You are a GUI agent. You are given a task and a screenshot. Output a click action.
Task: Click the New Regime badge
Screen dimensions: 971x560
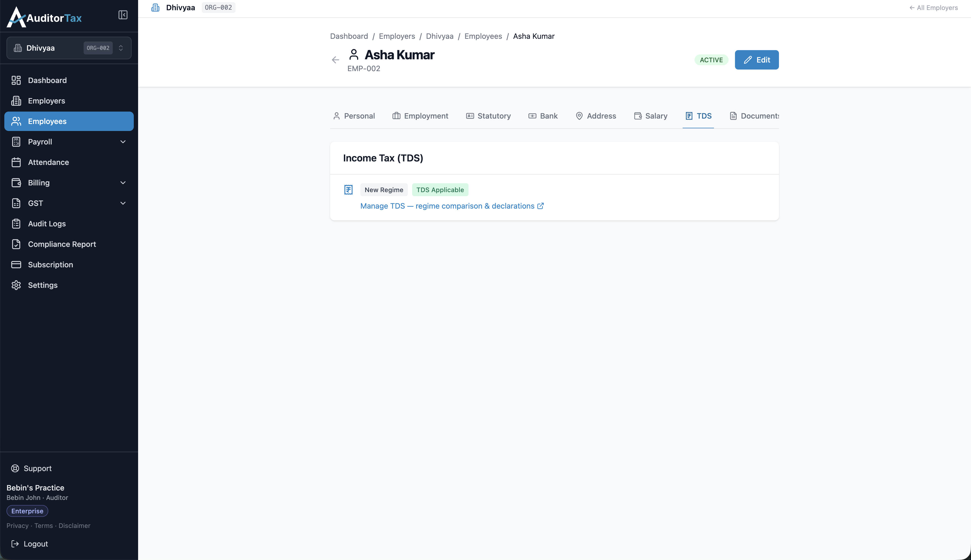point(384,190)
